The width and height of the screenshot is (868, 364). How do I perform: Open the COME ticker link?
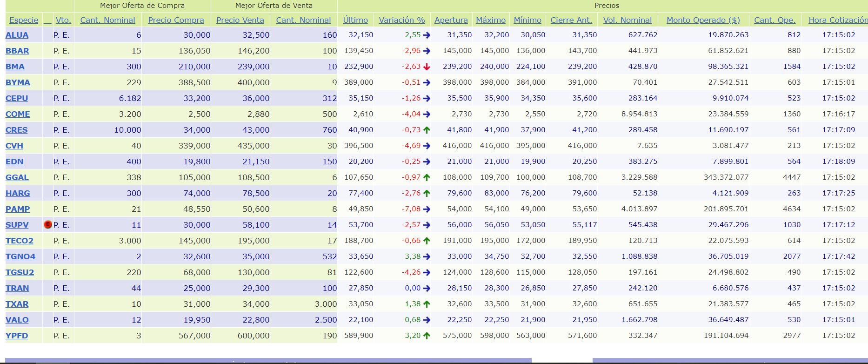pyautogui.click(x=18, y=114)
